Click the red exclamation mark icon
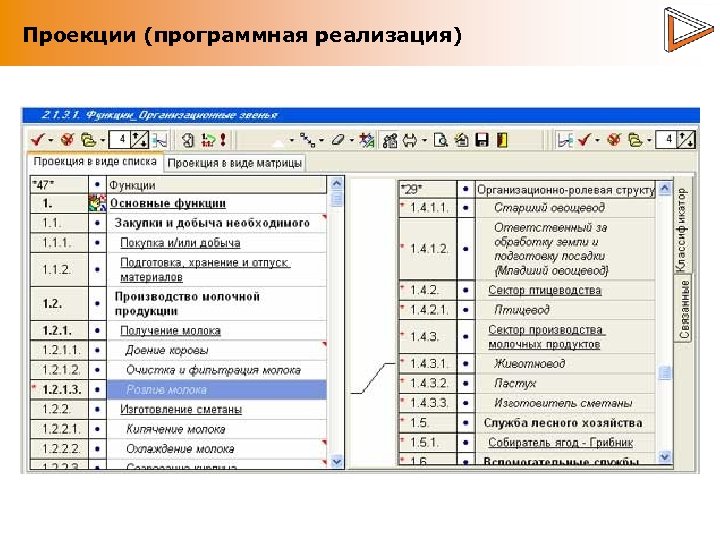The width and height of the screenshot is (720, 540). click(224, 140)
